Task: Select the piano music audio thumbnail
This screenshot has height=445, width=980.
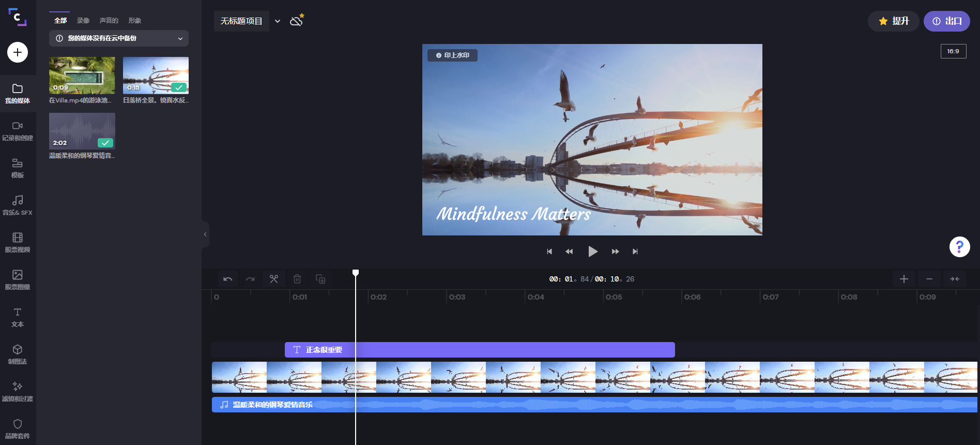Action: [82, 131]
